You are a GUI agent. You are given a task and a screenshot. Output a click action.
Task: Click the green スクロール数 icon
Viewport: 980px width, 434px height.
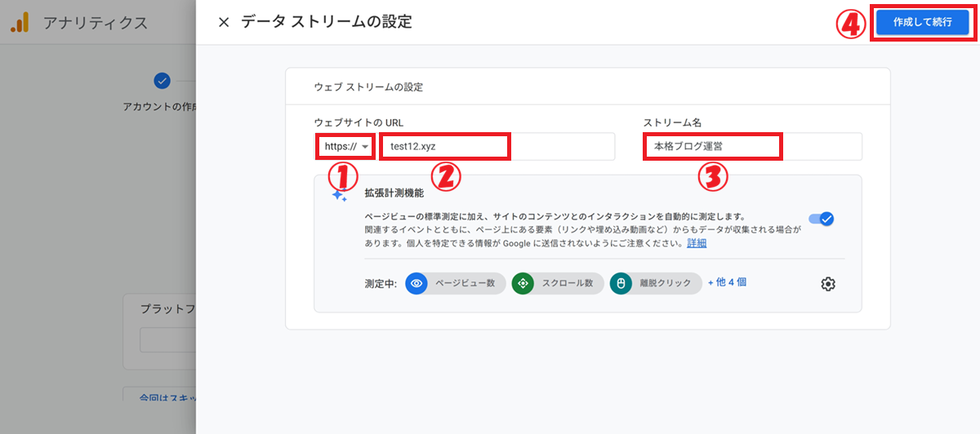(x=523, y=284)
